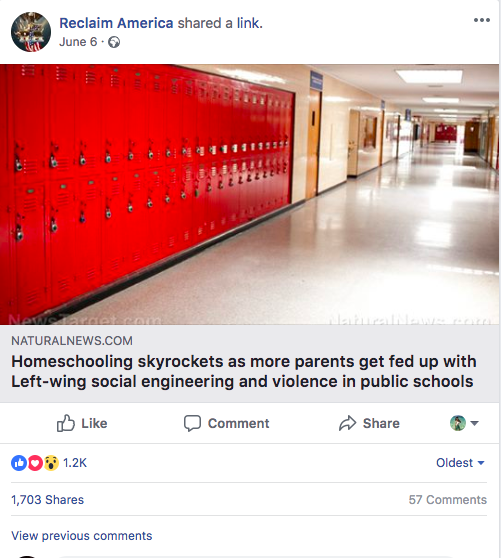The height and width of the screenshot is (558, 501).
Task: Open the Reclaim America page link
Action: (x=116, y=23)
